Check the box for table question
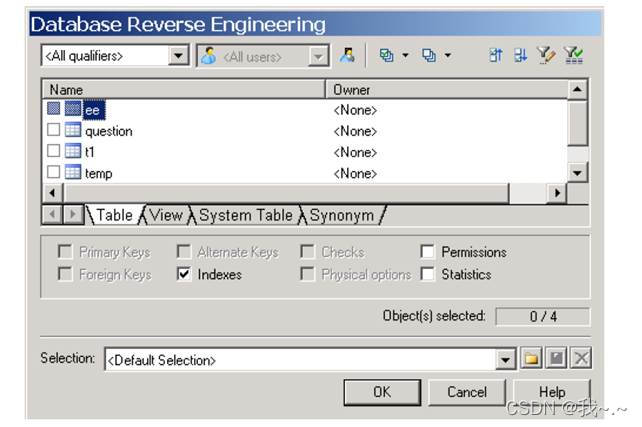 [x=54, y=130]
